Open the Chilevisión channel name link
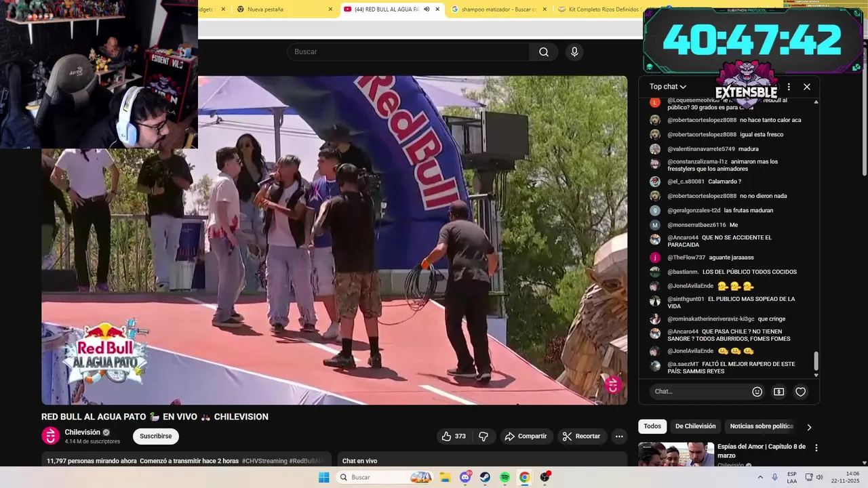 pos(83,432)
